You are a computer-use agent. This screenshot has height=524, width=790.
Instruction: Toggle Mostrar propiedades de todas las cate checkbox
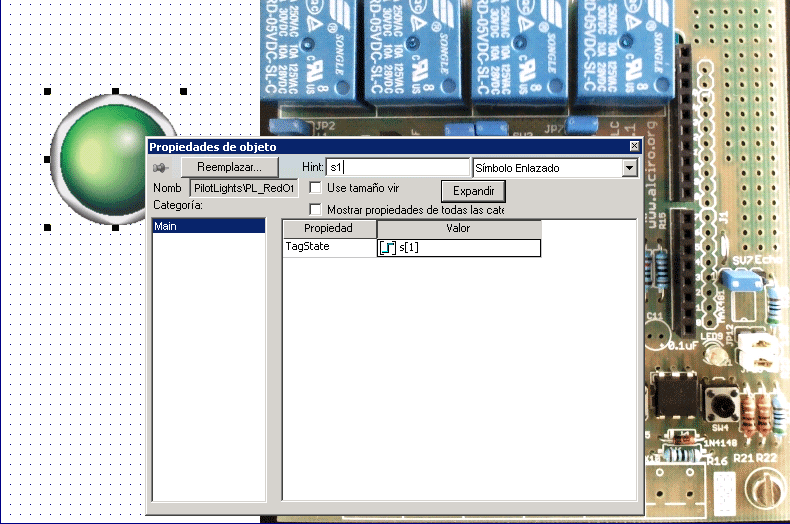click(315, 209)
